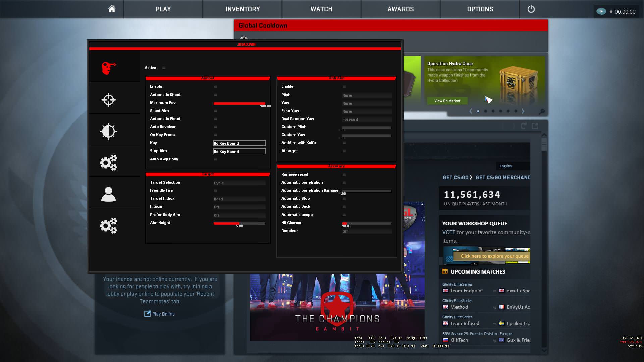644x362 pixels.
Task: Click the Upcoming Matches calendar icon
Action: [445, 271]
